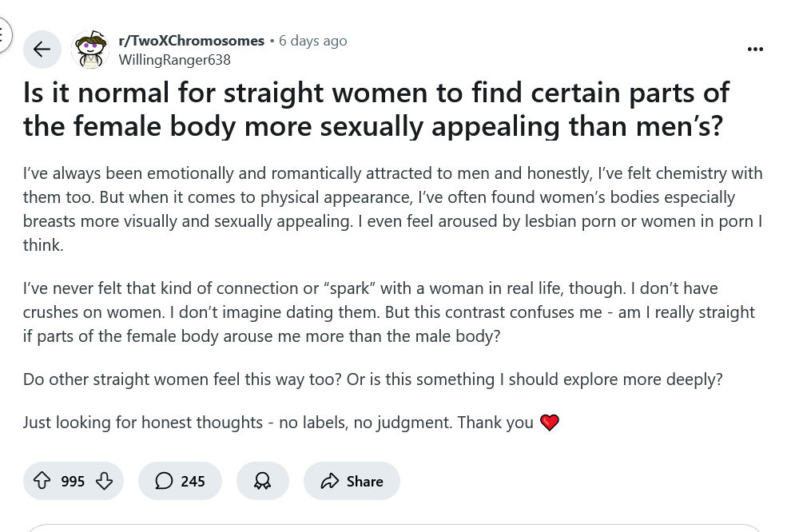Click the red heart emoji in the post

tap(550, 423)
